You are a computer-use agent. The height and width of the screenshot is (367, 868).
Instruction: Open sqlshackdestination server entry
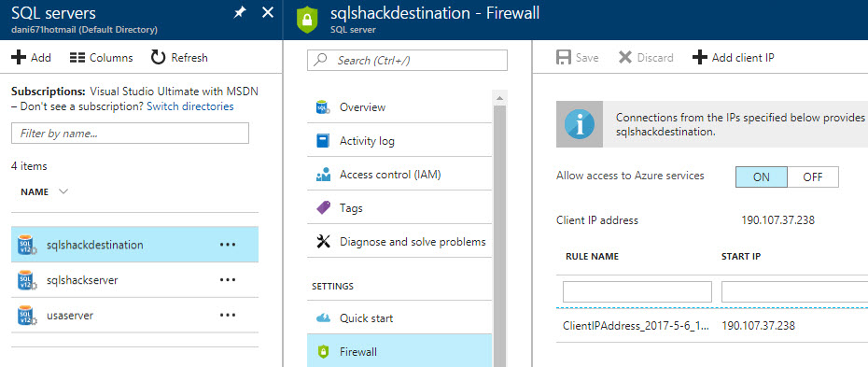point(95,245)
